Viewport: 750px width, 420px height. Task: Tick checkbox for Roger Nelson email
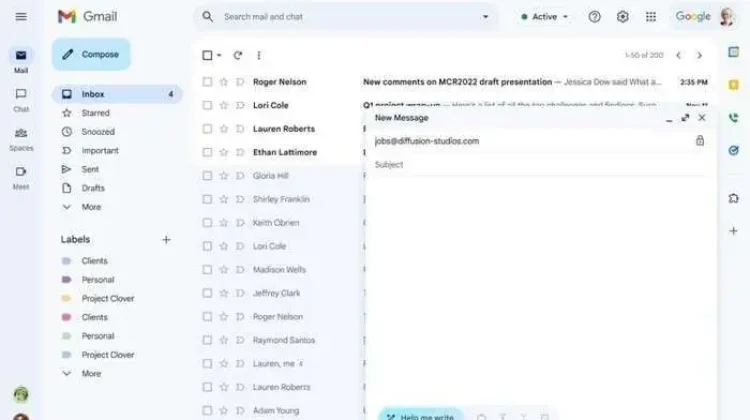click(207, 82)
